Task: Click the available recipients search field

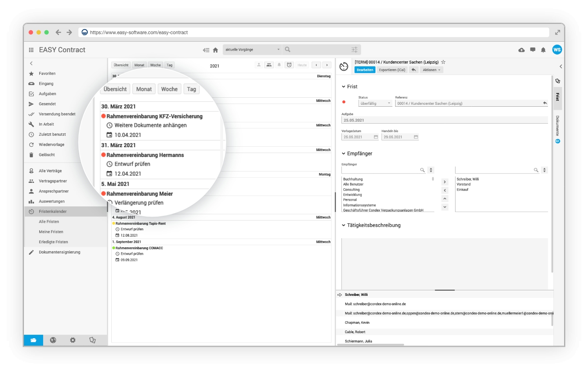Action: (383, 170)
